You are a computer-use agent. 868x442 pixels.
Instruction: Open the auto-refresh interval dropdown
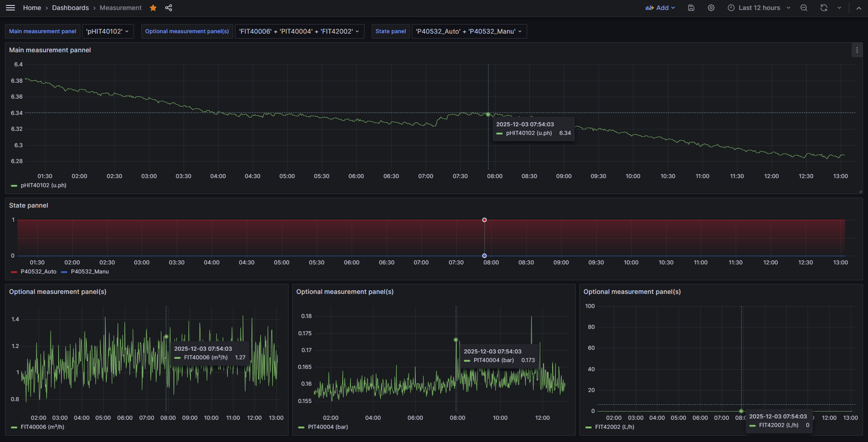coord(839,8)
